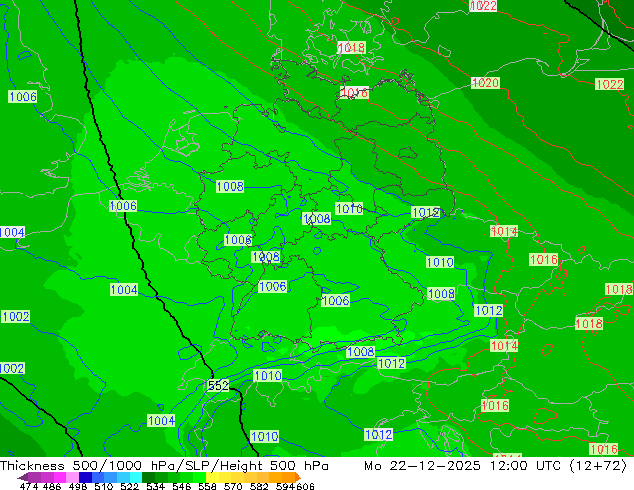The height and width of the screenshot is (490, 634).
Task: Click the 570 legend value
Action: pos(233,486)
